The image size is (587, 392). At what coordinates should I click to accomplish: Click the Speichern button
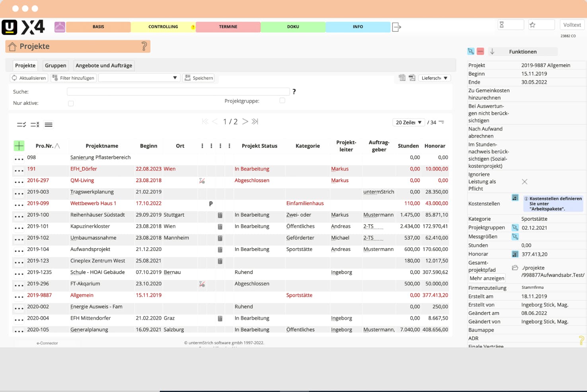(x=199, y=78)
